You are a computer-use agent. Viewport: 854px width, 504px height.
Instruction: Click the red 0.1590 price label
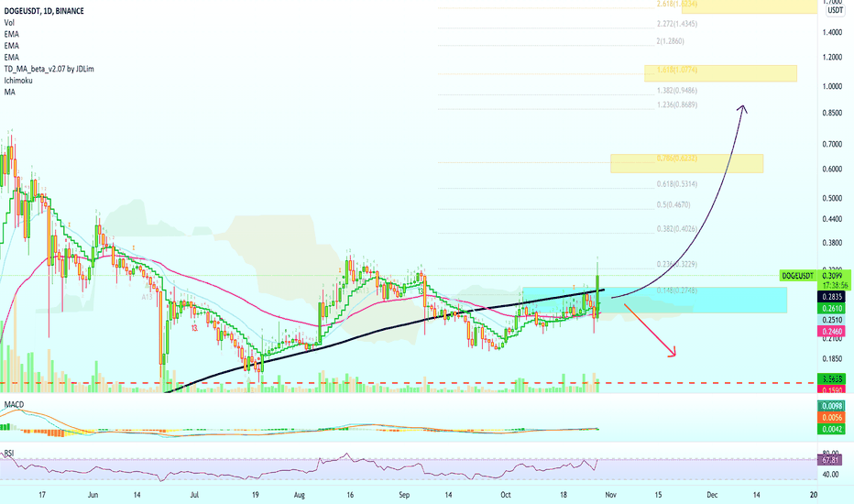pyautogui.click(x=832, y=389)
